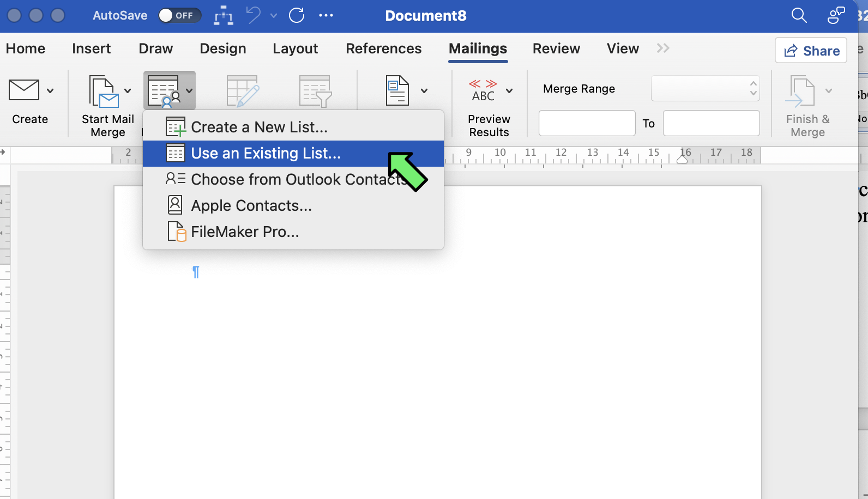This screenshot has height=499, width=868.
Task: Switch to the Layout tab
Action: click(296, 48)
